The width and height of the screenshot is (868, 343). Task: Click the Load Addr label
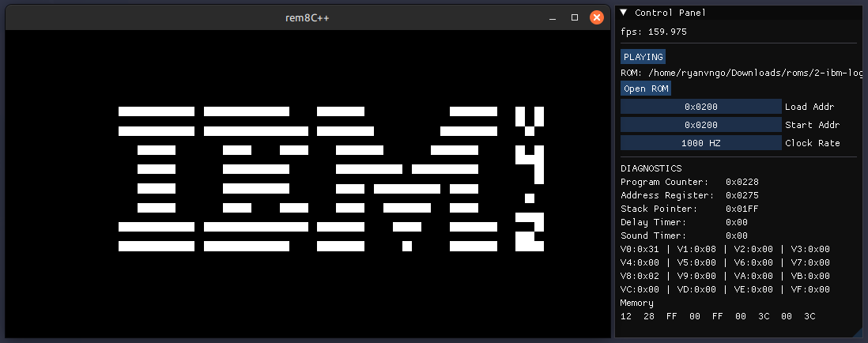pyautogui.click(x=810, y=107)
